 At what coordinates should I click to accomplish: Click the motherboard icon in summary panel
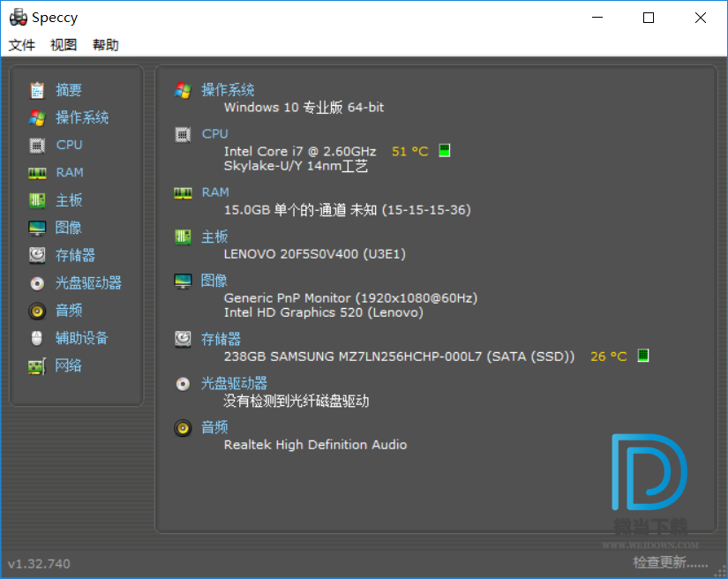(x=183, y=237)
